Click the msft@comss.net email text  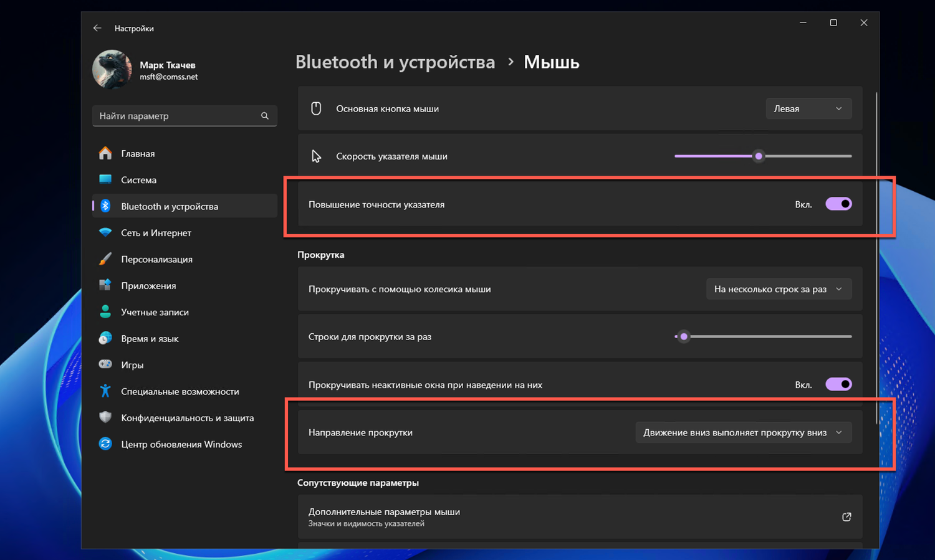168,77
